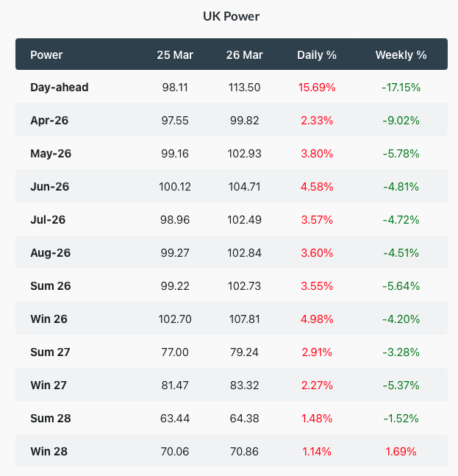458x476 pixels.
Task: Click the 26 Mar column header
Action: [x=245, y=54]
